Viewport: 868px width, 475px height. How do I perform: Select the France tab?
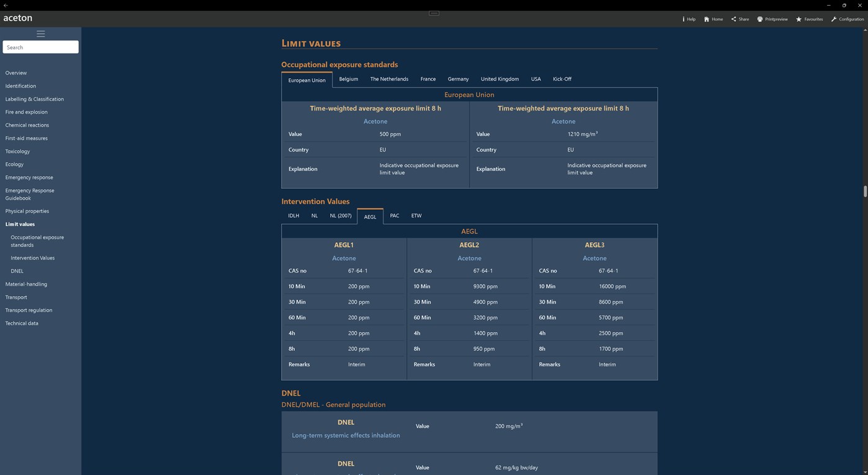pyautogui.click(x=428, y=79)
